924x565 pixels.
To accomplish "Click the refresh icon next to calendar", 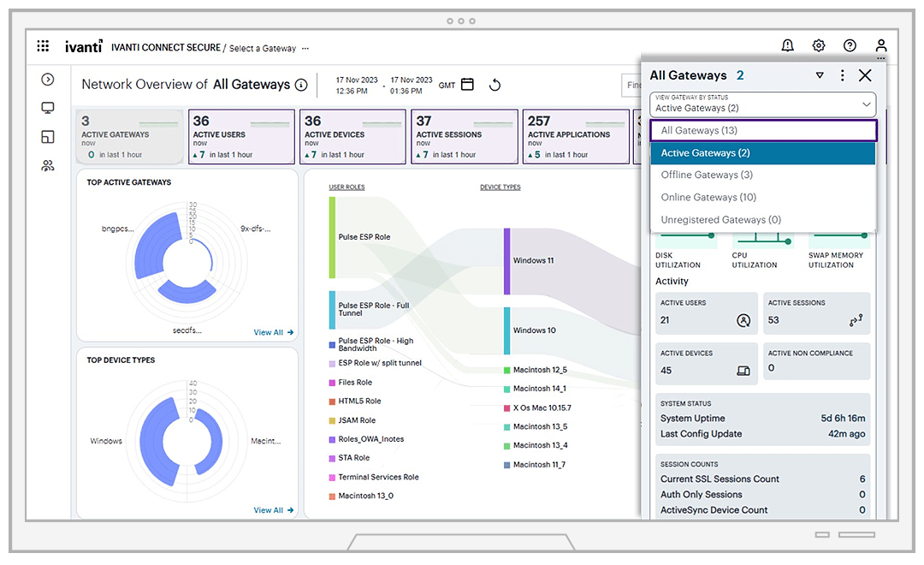I will [495, 85].
